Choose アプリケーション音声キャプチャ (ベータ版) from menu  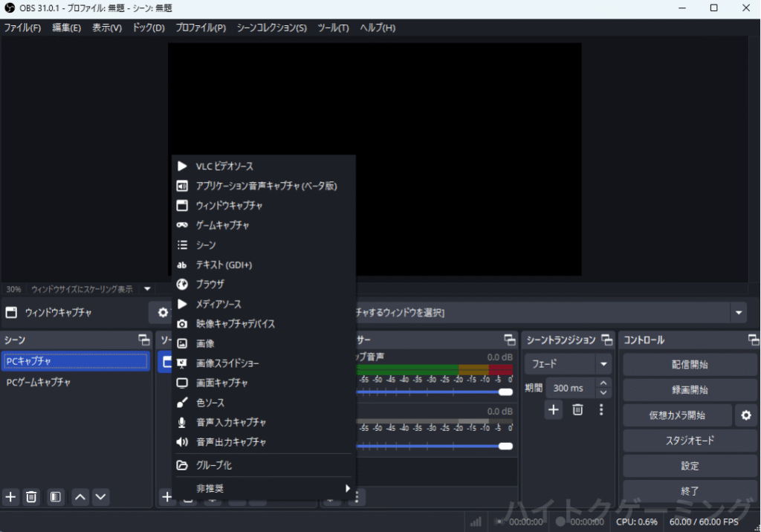click(x=264, y=186)
